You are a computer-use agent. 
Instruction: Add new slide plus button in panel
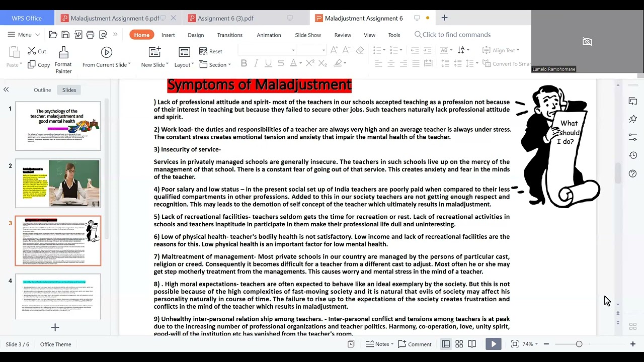pyautogui.click(x=55, y=328)
